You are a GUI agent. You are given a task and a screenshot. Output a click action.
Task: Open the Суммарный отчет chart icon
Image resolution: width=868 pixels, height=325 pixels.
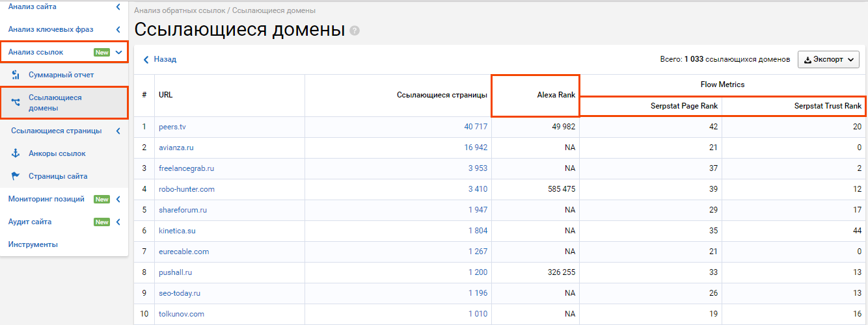point(16,75)
